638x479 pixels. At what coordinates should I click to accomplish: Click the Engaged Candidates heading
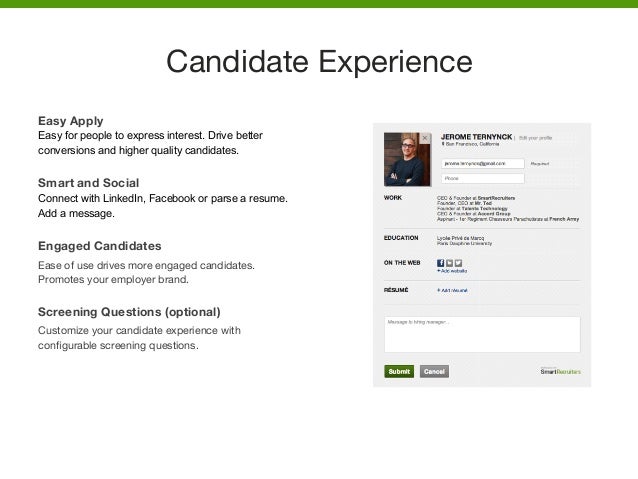99,246
